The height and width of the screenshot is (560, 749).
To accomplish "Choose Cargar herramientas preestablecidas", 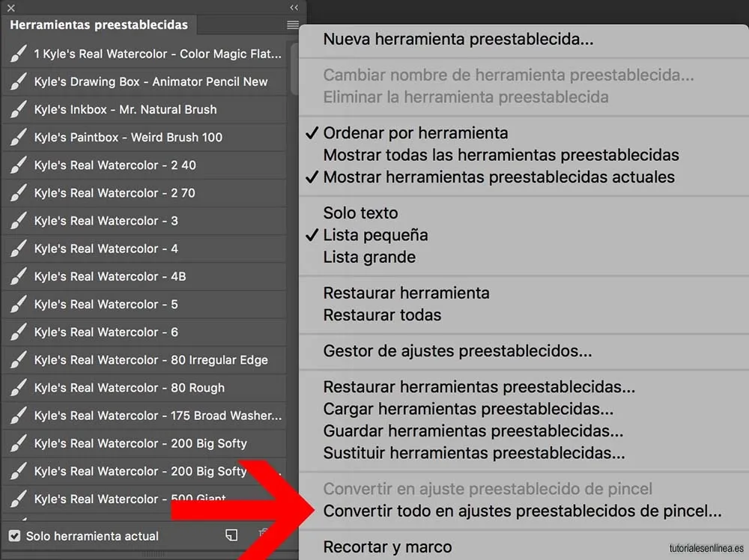I will tap(468, 409).
